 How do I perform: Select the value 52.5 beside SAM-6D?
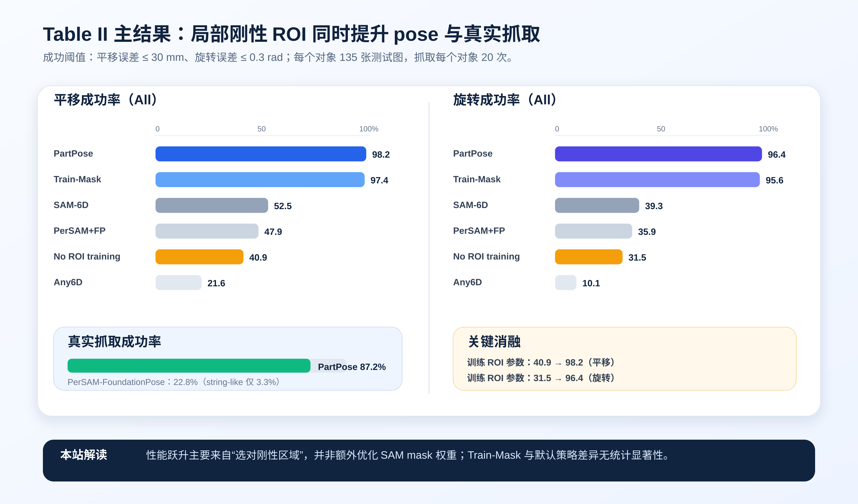click(283, 206)
